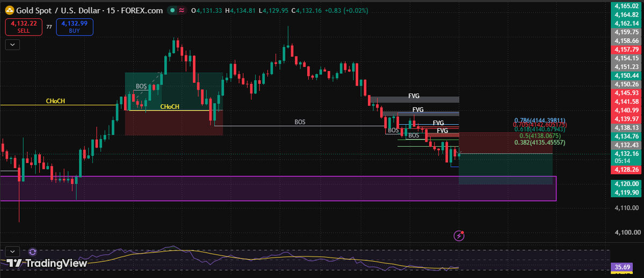Select the short position red stop zone

click(x=505, y=143)
